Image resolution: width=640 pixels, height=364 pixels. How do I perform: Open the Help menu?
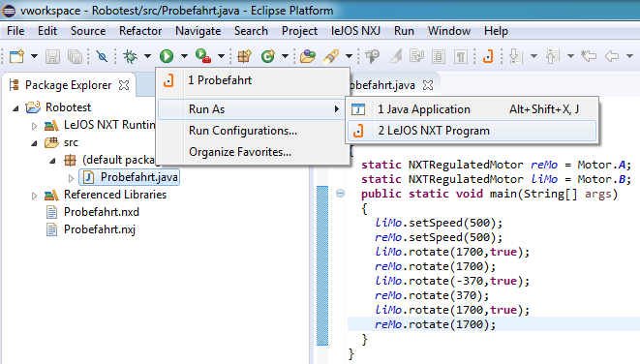coord(496,31)
